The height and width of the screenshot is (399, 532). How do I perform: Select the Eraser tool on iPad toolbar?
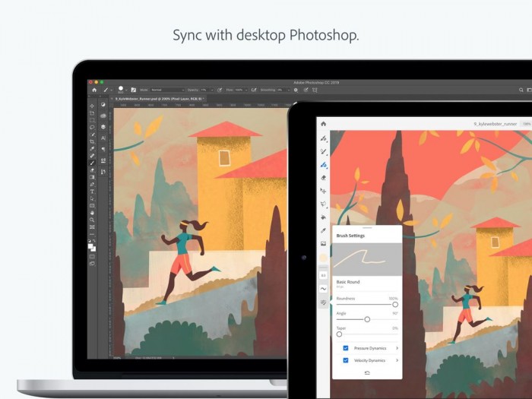click(323, 178)
